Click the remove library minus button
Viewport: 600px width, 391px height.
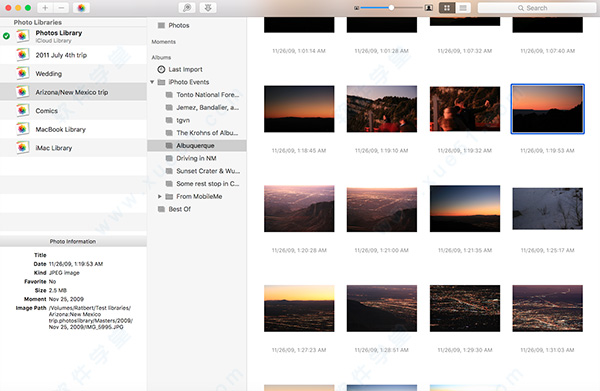point(61,8)
